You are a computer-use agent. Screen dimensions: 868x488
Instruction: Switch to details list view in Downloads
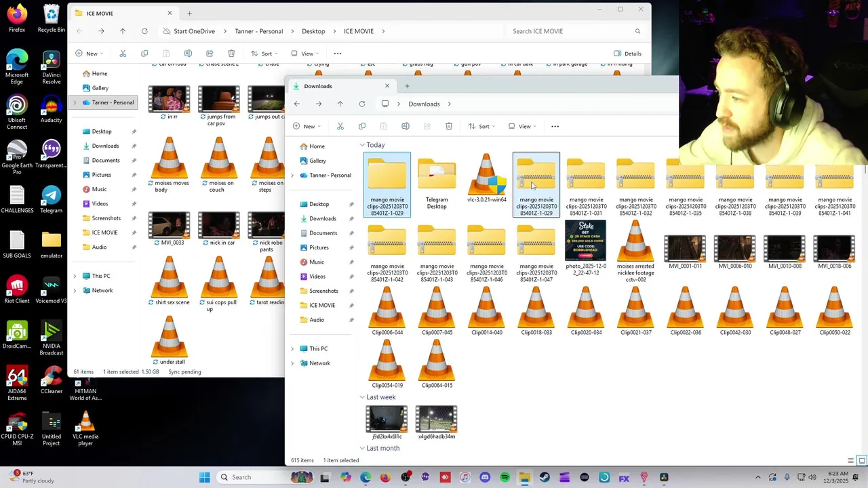coord(851,461)
